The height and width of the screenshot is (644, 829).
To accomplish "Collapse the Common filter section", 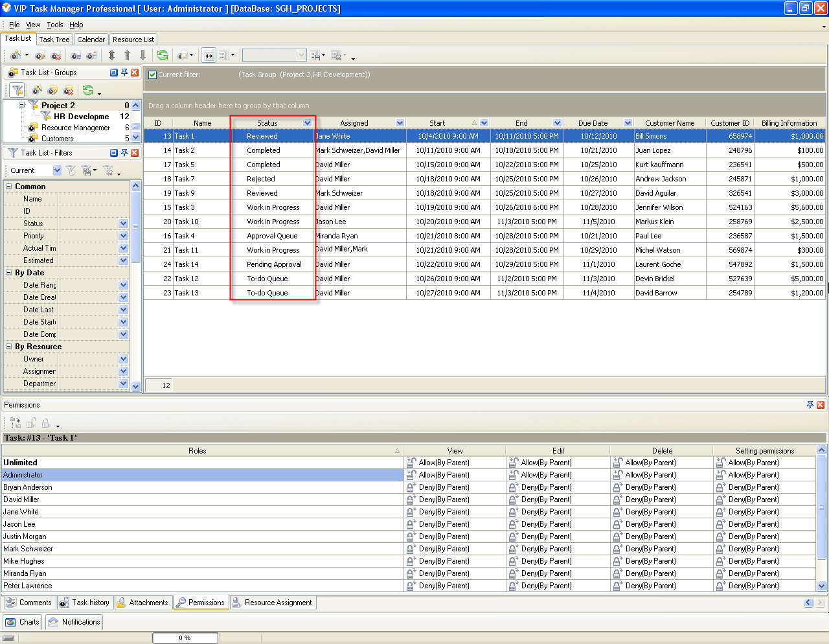I will pos(9,187).
